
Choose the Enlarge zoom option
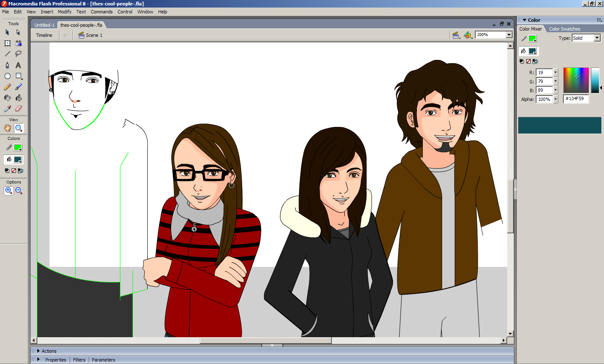pyautogui.click(x=8, y=191)
